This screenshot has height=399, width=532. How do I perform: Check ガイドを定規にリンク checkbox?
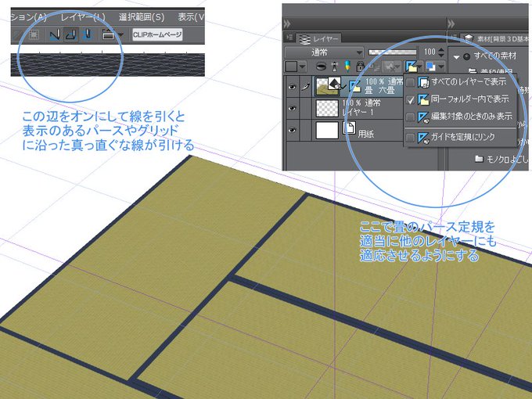click(x=410, y=138)
